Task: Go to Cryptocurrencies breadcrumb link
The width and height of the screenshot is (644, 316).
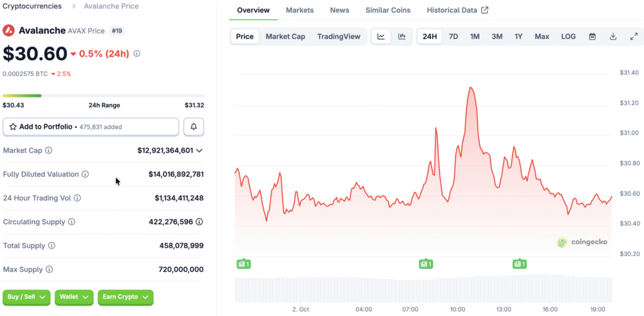Action: tap(32, 6)
